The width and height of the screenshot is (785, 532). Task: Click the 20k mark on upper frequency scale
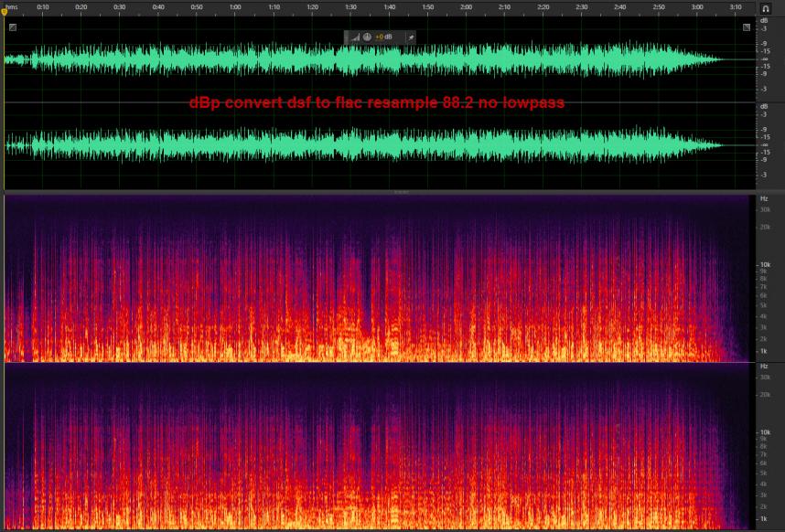[763, 228]
